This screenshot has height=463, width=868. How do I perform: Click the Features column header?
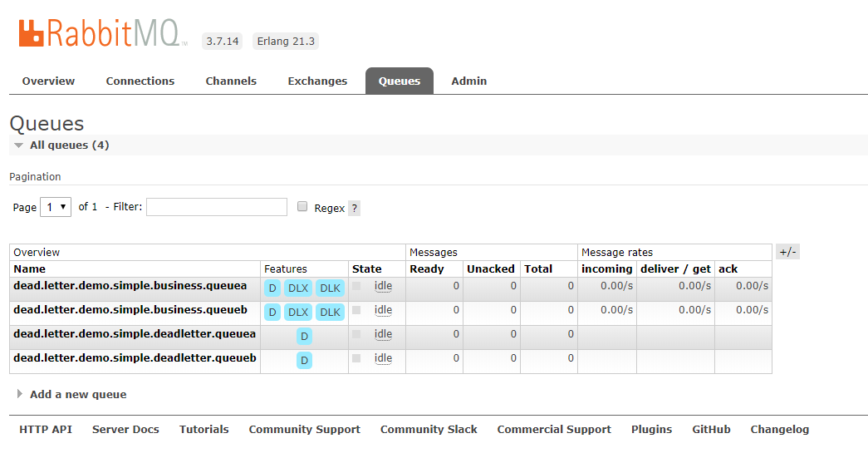point(285,268)
